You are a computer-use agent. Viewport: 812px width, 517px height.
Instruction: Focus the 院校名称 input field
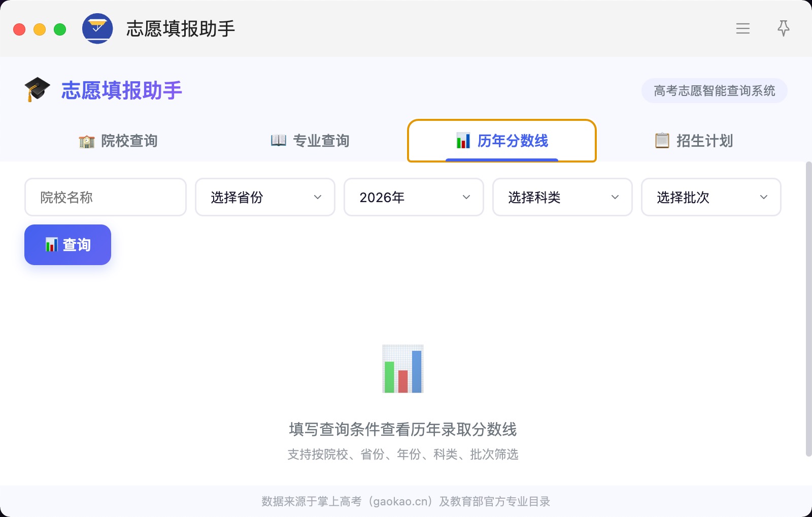click(x=106, y=197)
